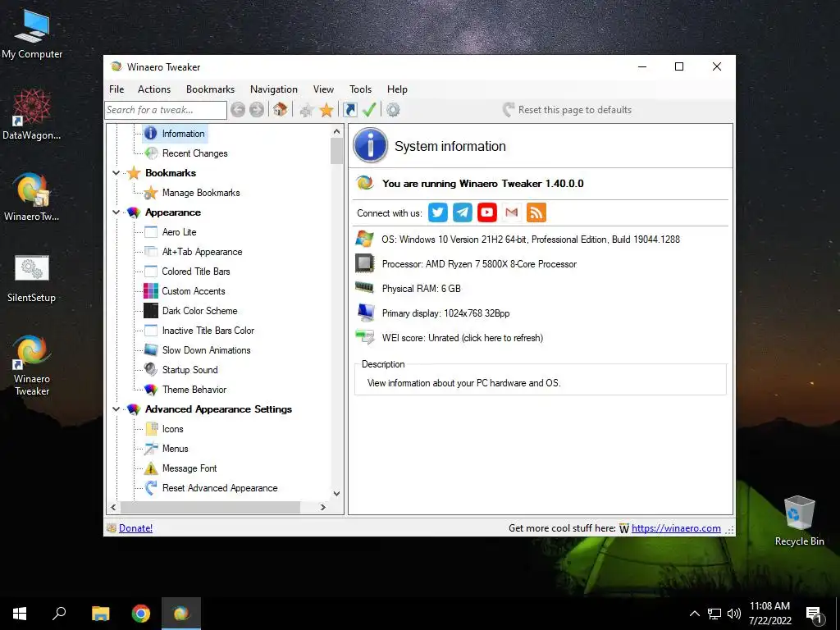Open the Tools menu
840x630 pixels.
(361, 89)
